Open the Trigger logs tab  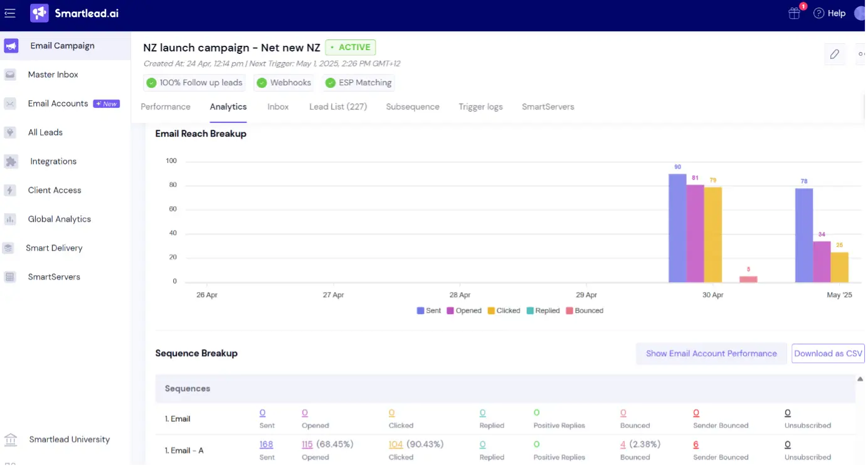pos(480,107)
